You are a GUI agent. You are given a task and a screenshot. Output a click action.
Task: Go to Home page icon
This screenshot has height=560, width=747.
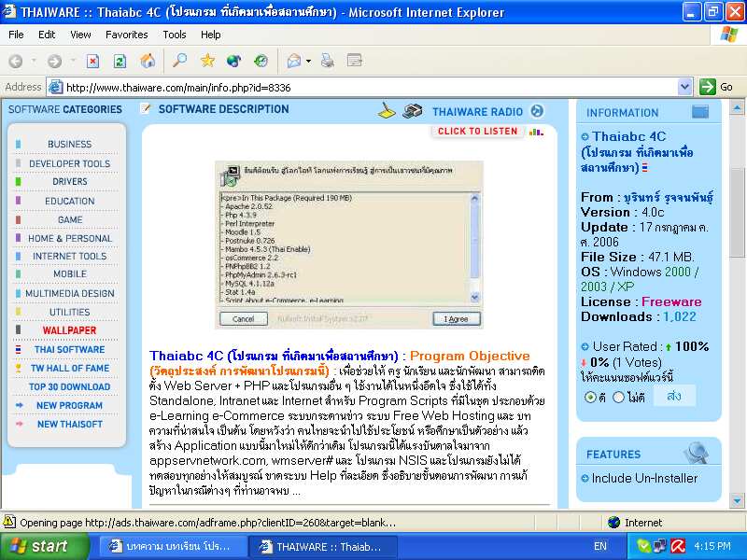[148, 61]
